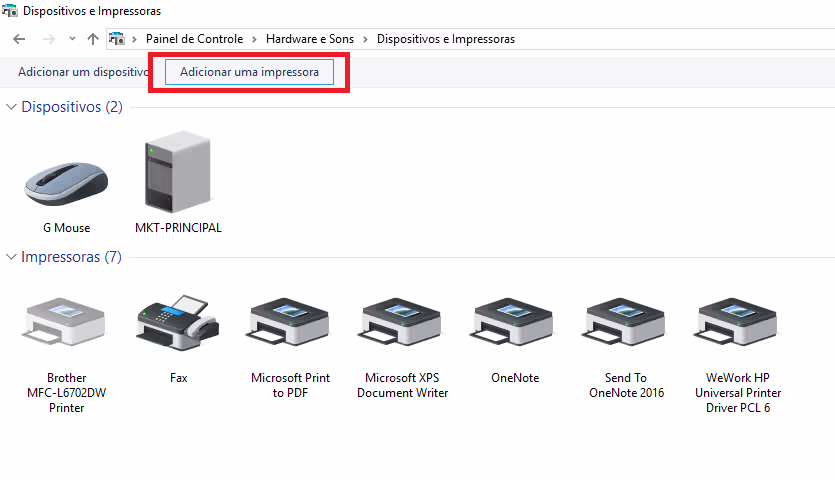Viewport: 835px width, 480px height.
Task: Go up one level with up arrow
Action: click(93, 39)
